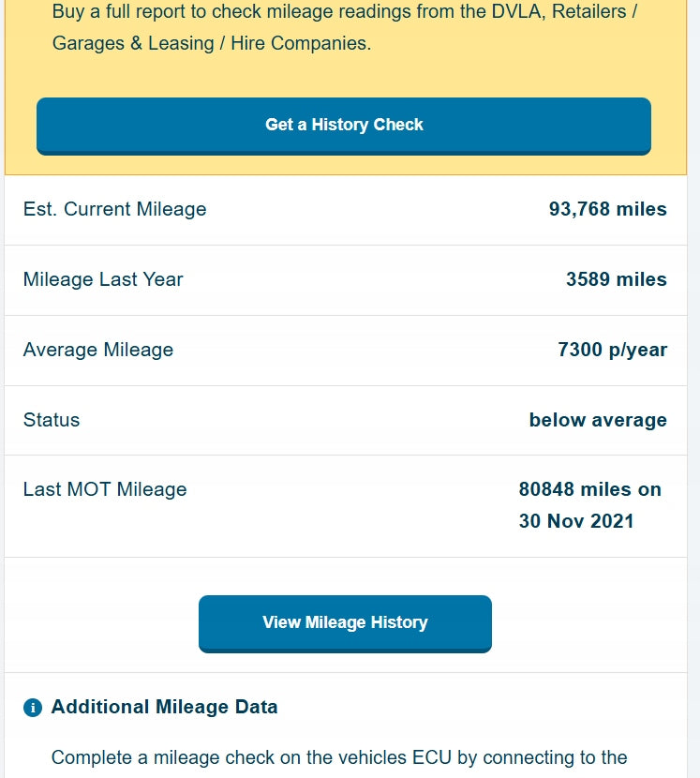Select the 7300 p/year value

pos(612,350)
